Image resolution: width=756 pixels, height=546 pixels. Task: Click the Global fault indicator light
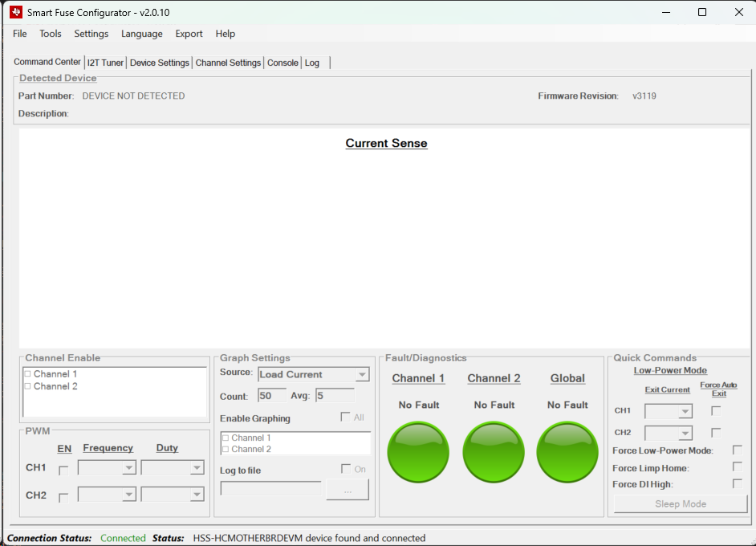pos(567,452)
